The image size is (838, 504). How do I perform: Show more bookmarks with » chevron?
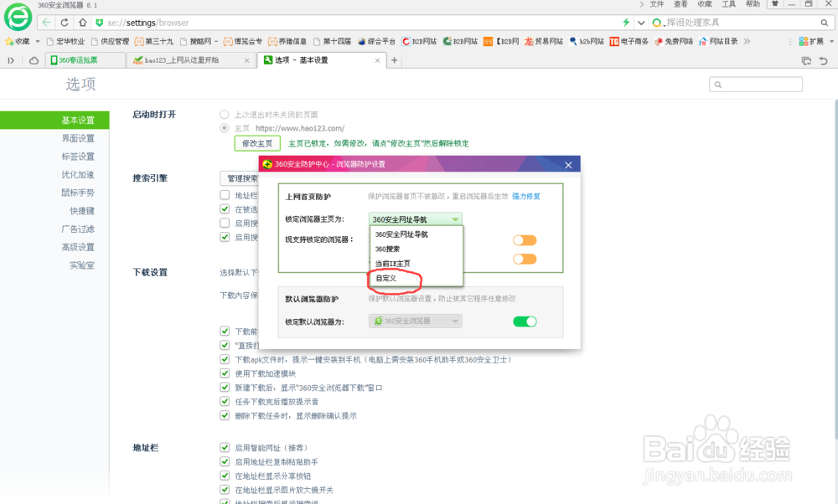point(747,41)
